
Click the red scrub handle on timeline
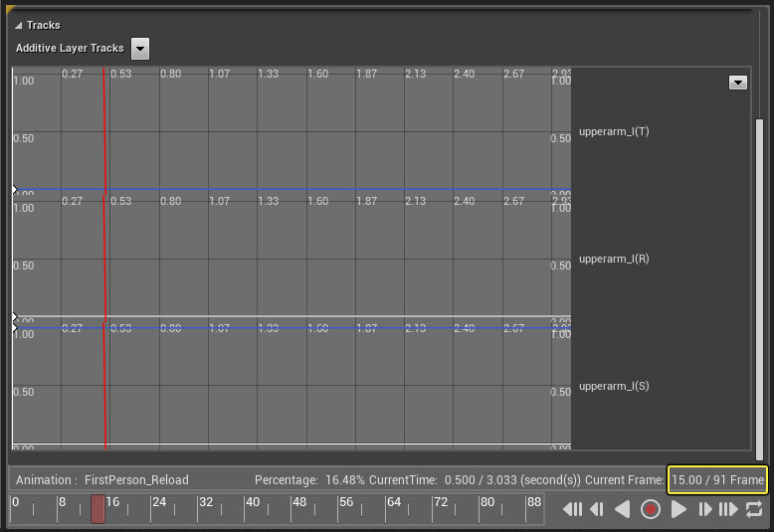97,509
